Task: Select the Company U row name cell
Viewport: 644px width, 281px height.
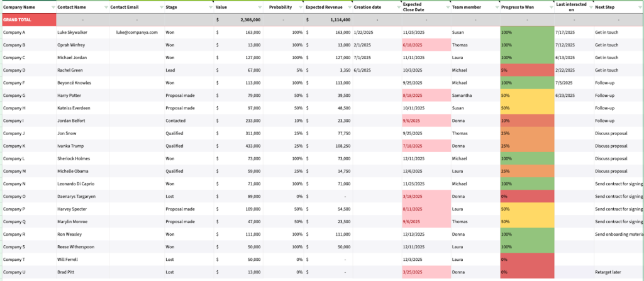Action: (x=29, y=272)
